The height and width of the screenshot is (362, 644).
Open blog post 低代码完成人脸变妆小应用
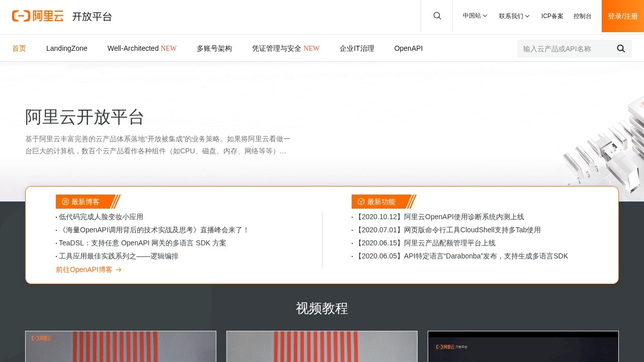click(101, 217)
